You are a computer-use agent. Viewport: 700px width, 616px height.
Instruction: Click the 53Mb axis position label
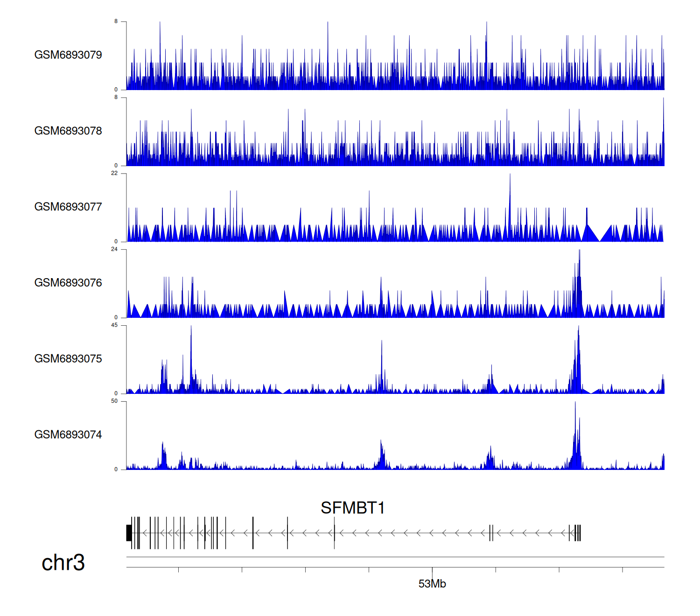click(x=432, y=584)
